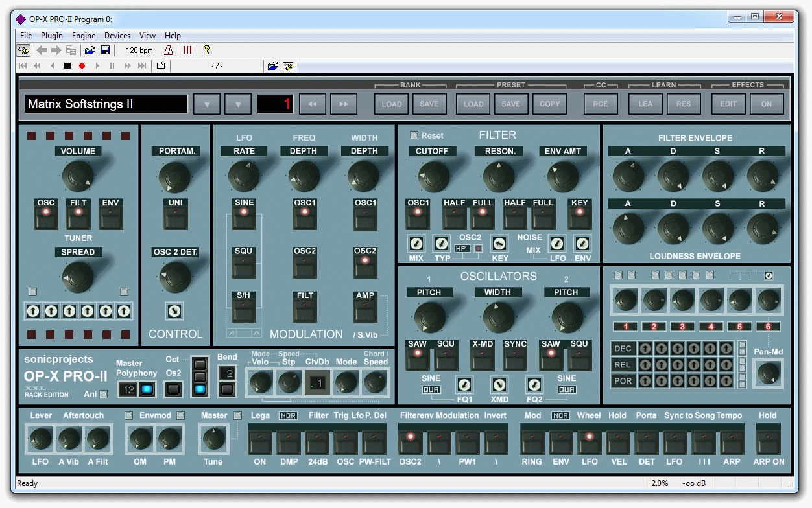Click the blue floppy disk save icon
Image resolution: width=812 pixels, height=508 pixels.
click(x=104, y=51)
